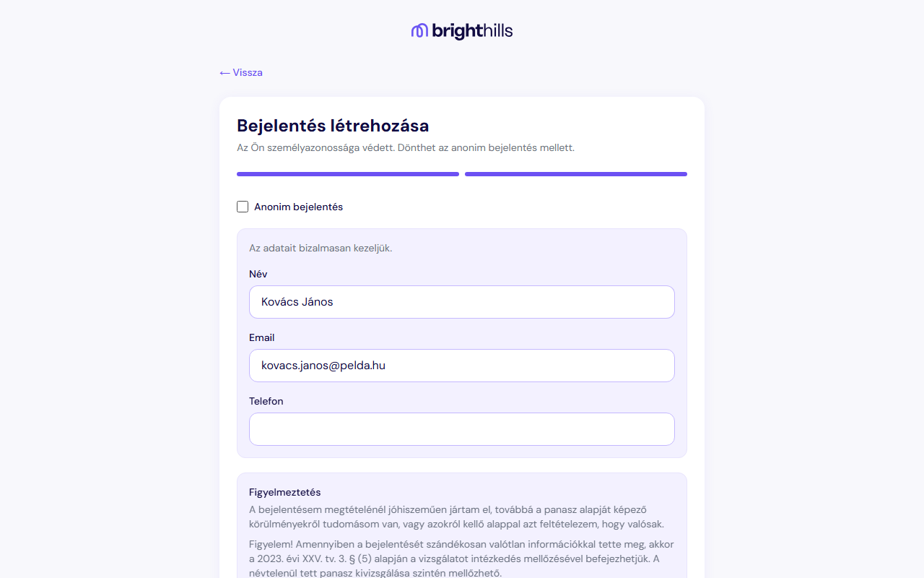Click the Név field label
The width and height of the screenshot is (924, 578).
click(x=258, y=275)
